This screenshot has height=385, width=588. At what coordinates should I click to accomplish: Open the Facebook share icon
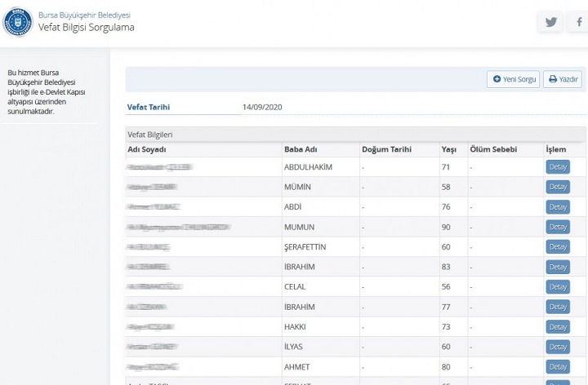(579, 22)
